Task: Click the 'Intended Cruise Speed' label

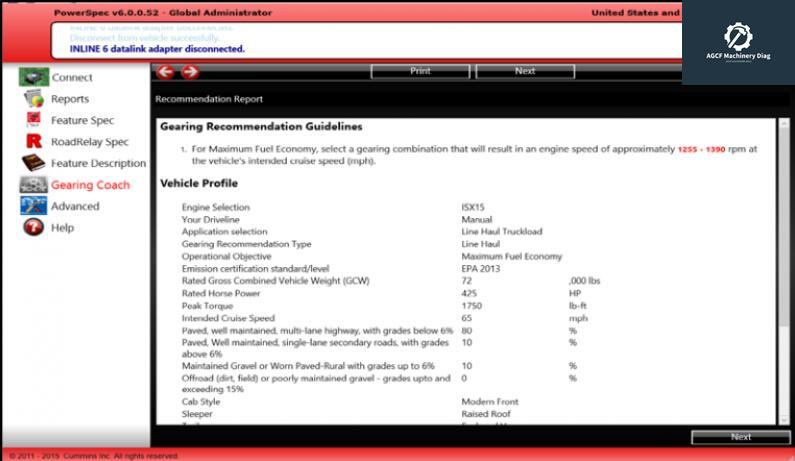Action: point(228,318)
